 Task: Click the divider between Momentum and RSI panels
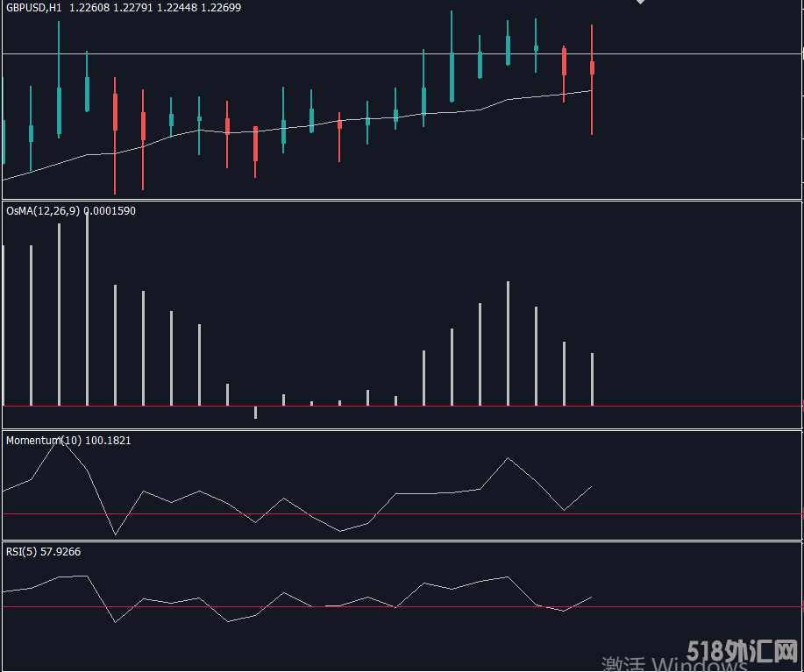click(402, 541)
